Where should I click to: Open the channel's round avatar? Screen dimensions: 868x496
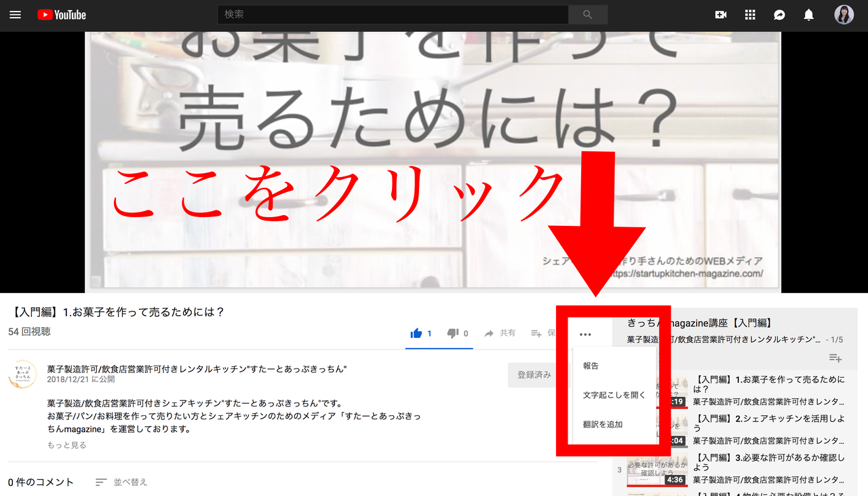22,374
